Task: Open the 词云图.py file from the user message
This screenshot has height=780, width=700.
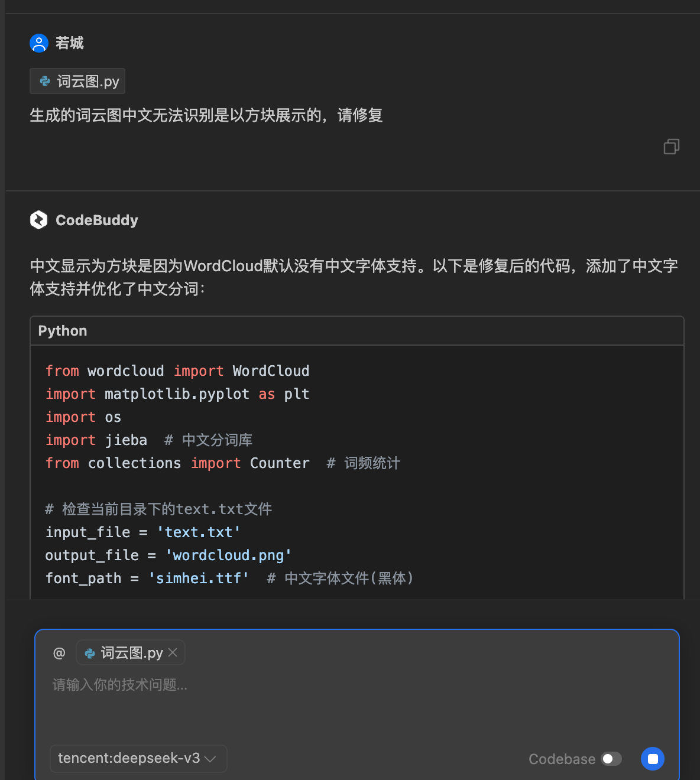Action: pos(77,81)
